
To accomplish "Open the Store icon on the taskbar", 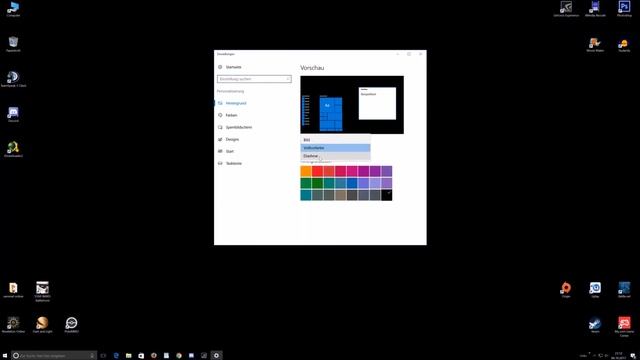I will [x=141, y=356].
